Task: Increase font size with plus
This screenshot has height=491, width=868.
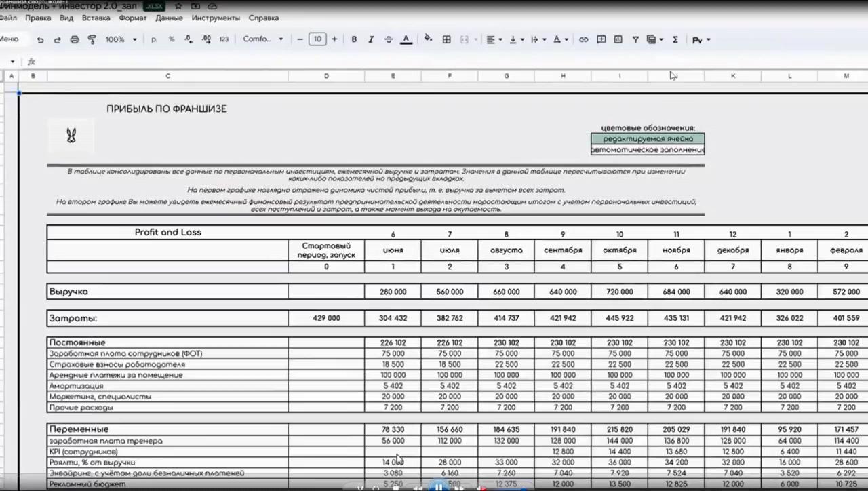Action: tap(334, 39)
